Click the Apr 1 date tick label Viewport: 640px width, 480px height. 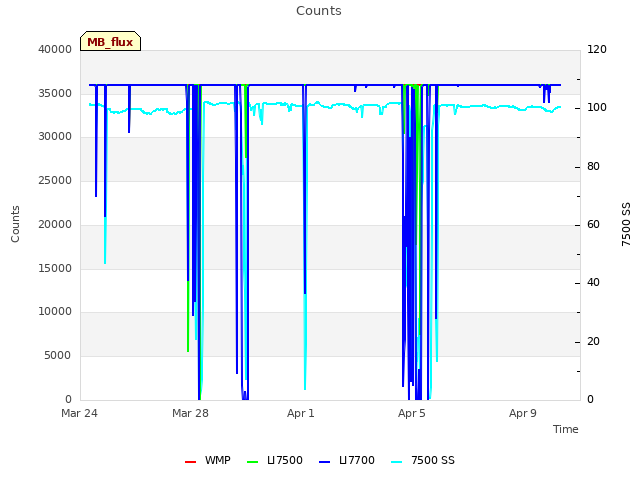pyautogui.click(x=301, y=413)
